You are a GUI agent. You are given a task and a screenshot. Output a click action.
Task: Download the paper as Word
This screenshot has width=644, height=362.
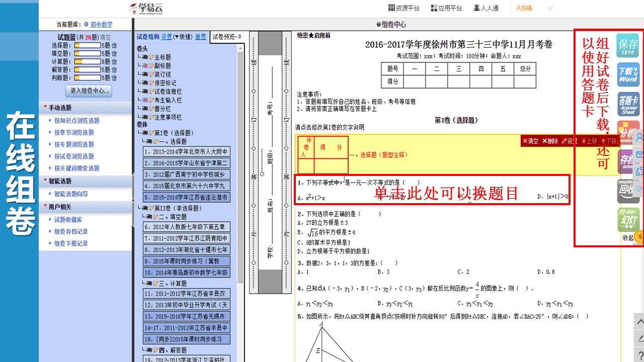628,75
